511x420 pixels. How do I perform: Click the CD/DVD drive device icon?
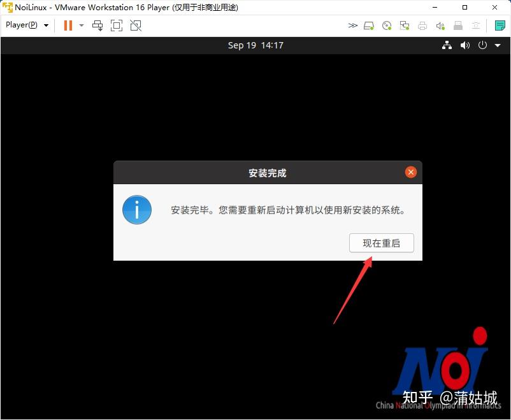387,25
